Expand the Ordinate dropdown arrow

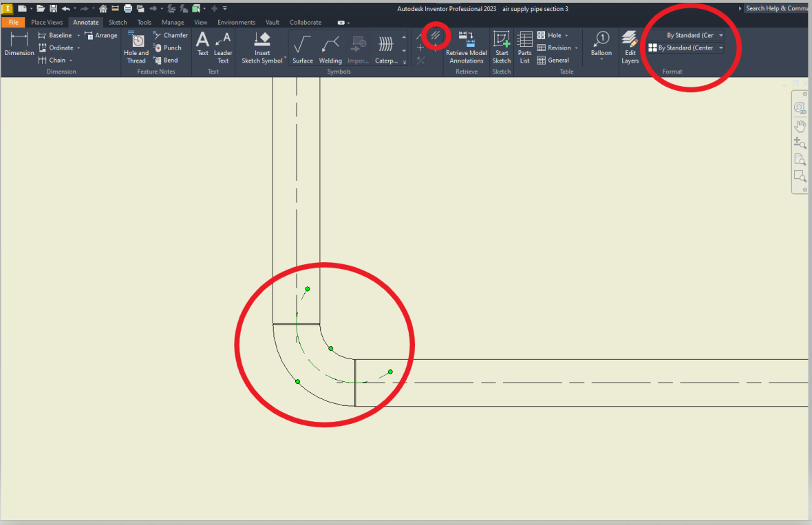(x=78, y=48)
